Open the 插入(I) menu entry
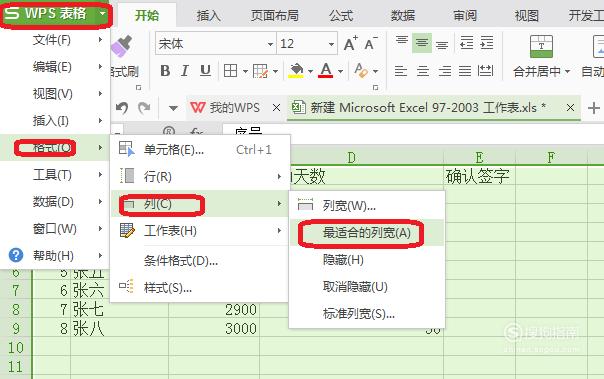 pyautogui.click(x=55, y=121)
